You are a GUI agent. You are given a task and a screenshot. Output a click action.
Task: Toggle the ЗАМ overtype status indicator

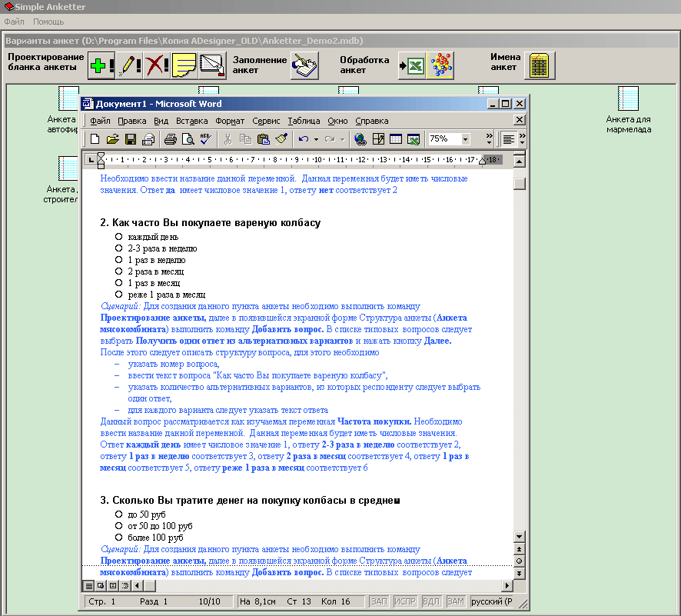coord(456,601)
